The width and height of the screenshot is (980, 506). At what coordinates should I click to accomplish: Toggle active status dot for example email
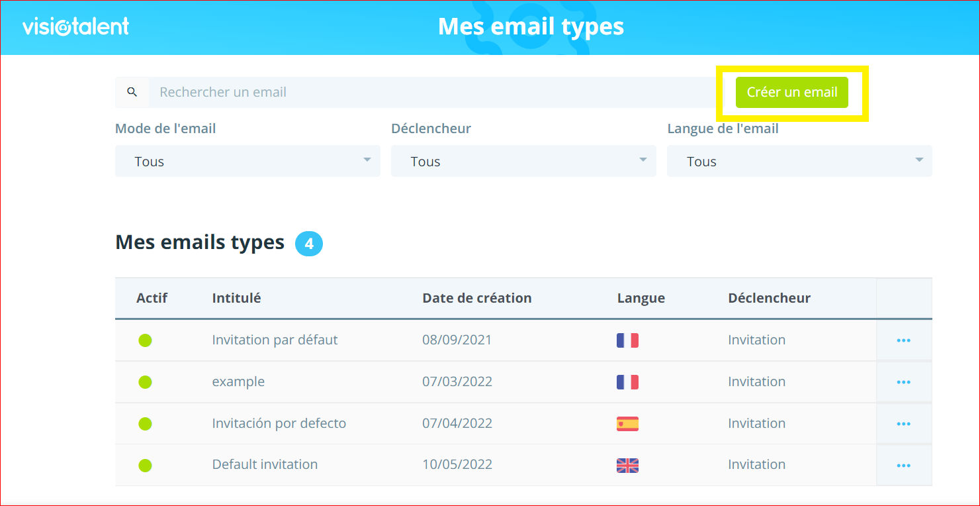tap(145, 382)
